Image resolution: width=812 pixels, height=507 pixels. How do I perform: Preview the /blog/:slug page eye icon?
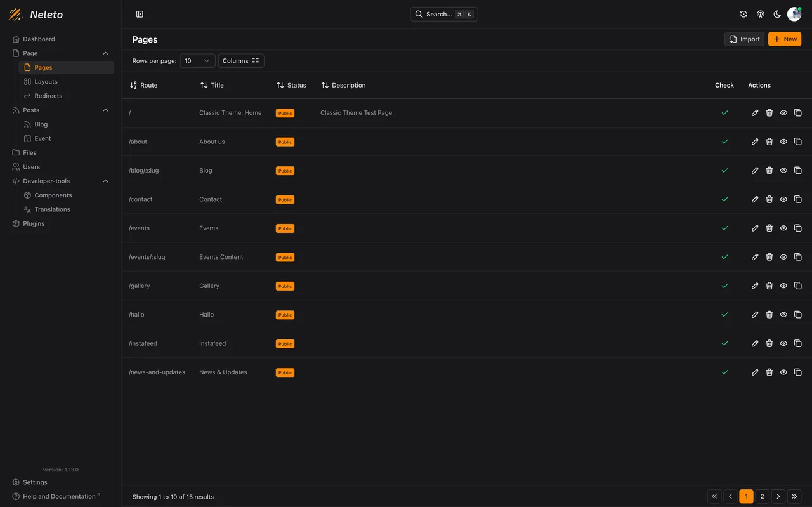pos(783,171)
